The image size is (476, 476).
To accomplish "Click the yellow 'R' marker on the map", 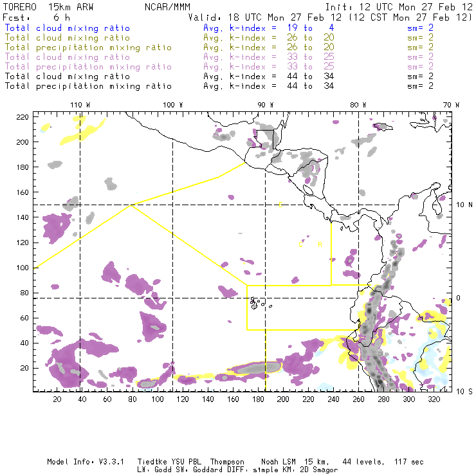I will pos(320,244).
